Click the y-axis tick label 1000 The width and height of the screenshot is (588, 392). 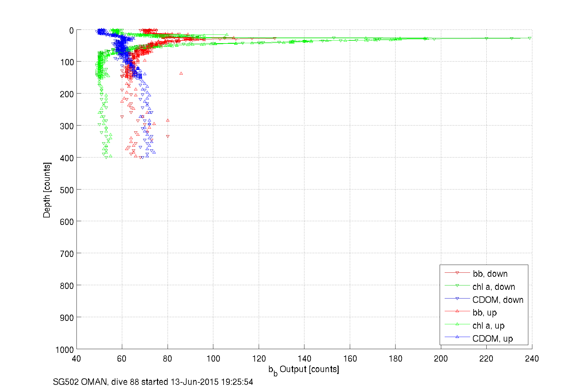pyautogui.click(x=65, y=350)
